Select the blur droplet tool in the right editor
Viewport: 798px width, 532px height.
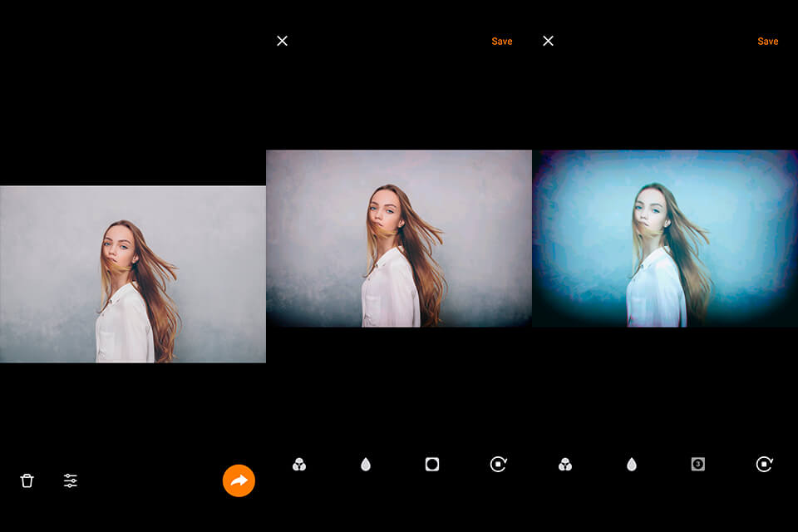(631, 465)
